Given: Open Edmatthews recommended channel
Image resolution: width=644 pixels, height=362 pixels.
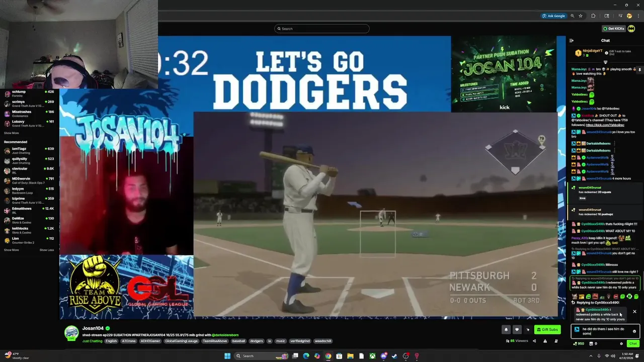Looking at the screenshot, I should click(x=30, y=210).
